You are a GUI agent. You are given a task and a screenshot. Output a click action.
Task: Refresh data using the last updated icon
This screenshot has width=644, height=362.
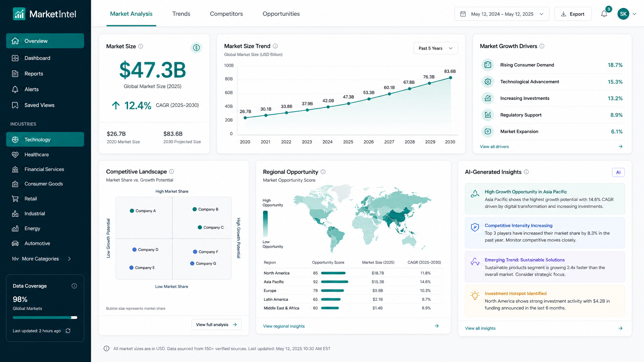pyautogui.click(x=68, y=331)
